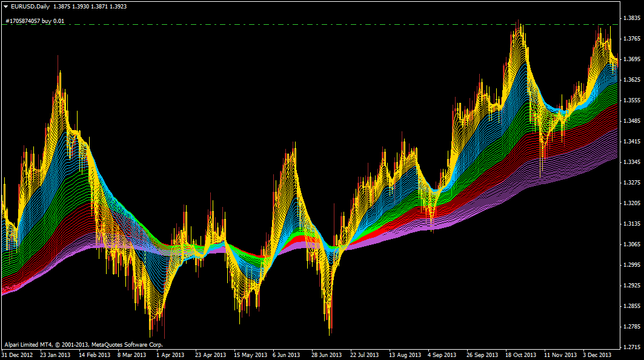Image resolution: width=644 pixels, height=360 pixels.
Task: Click the '22 Jul 2013' date label
Action: (364, 355)
